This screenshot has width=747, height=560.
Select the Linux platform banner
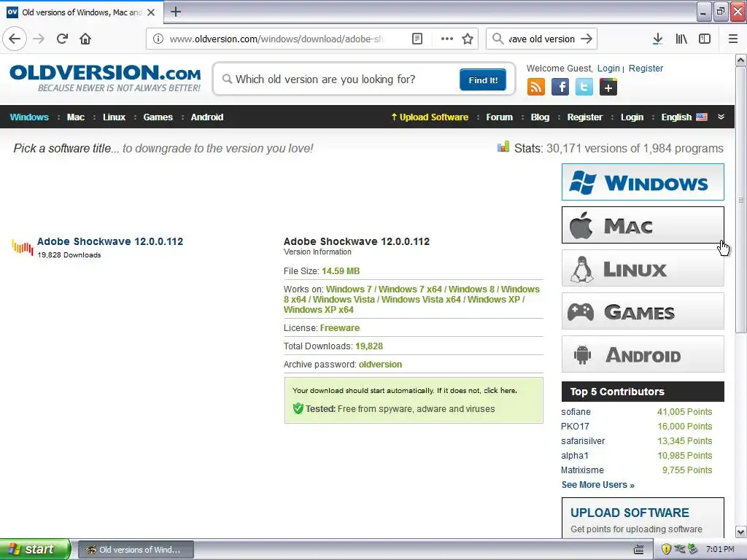[643, 268]
